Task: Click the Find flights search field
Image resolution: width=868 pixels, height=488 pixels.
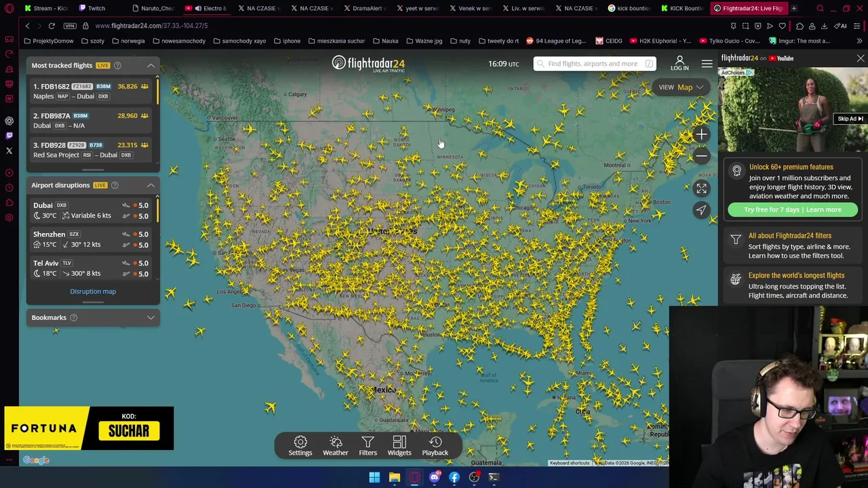Action: point(593,64)
